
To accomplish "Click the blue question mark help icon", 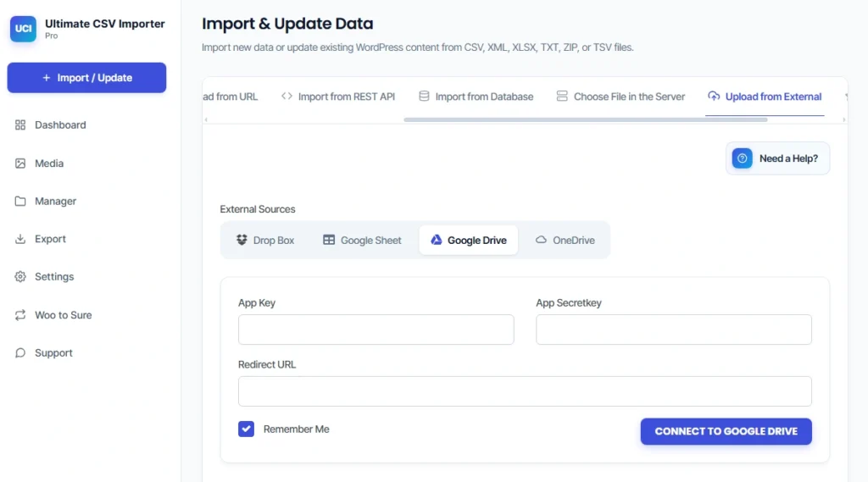I will tap(743, 158).
